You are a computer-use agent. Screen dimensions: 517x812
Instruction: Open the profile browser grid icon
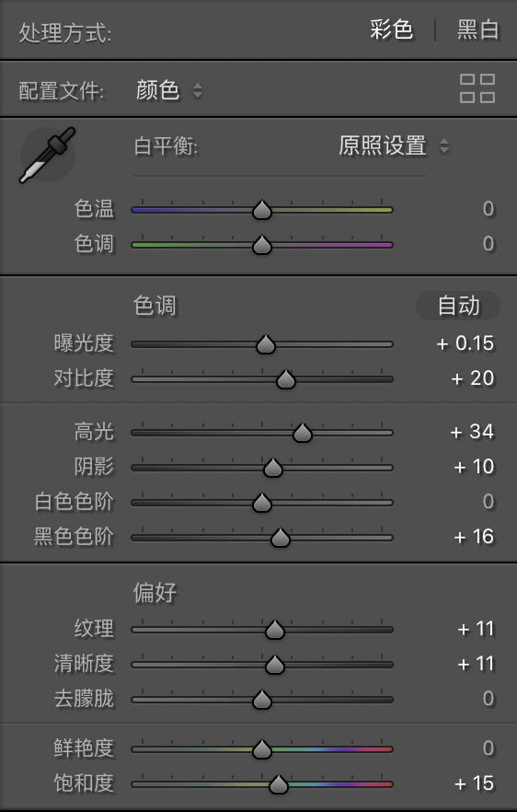pyautogui.click(x=477, y=88)
